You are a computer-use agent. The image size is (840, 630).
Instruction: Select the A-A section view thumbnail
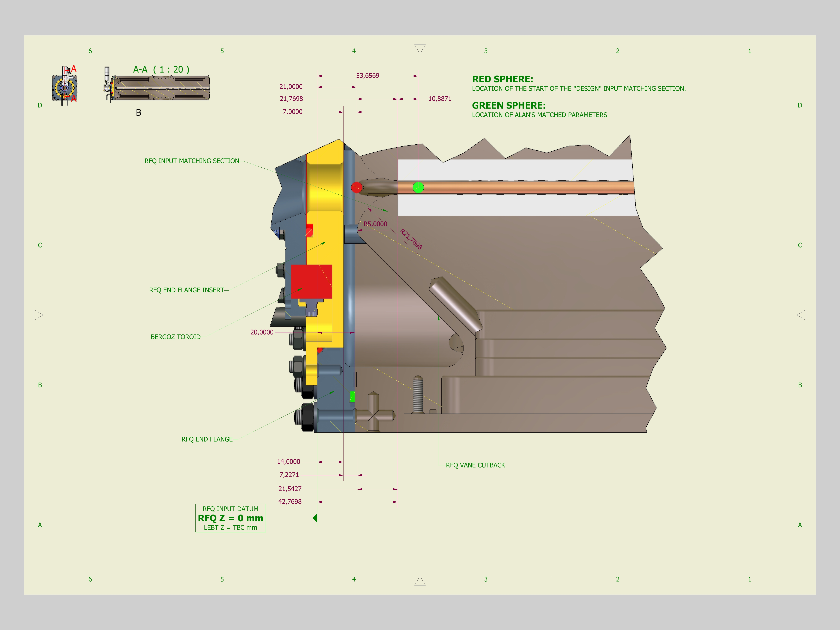point(156,88)
